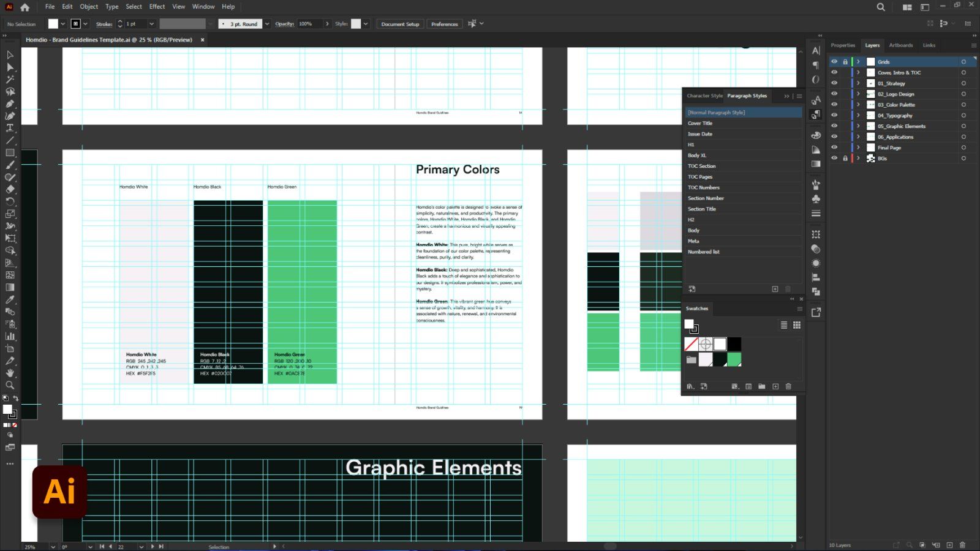Screen dimensions: 980x551
Task: Open Paragraph panel icon in dock
Action: tap(816, 66)
